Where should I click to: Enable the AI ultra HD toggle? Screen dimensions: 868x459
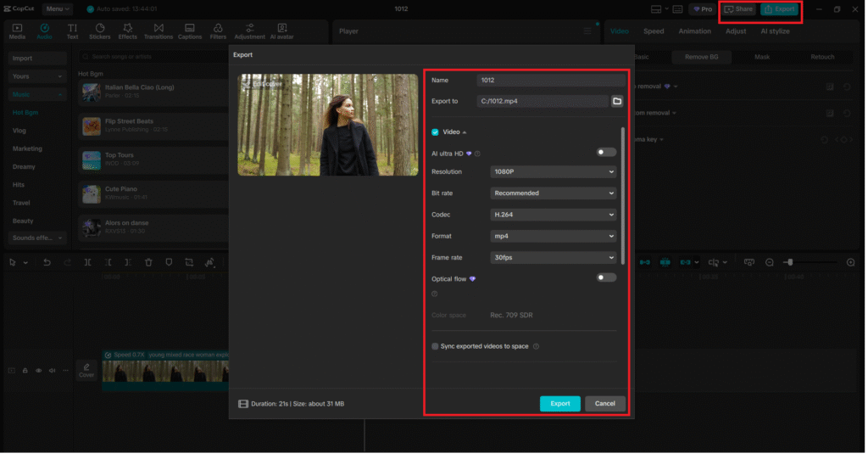click(606, 153)
